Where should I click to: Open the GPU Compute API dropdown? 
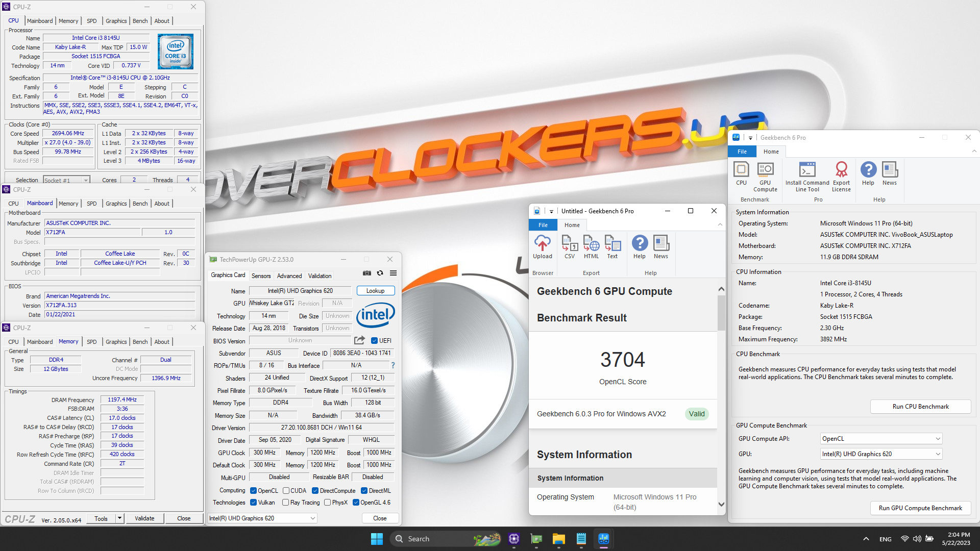pyautogui.click(x=881, y=439)
